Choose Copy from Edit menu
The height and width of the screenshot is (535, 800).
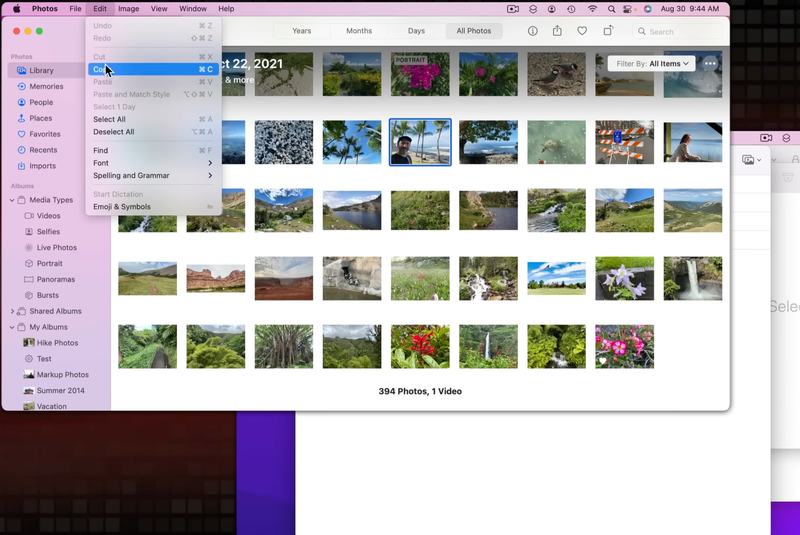(x=153, y=69)
